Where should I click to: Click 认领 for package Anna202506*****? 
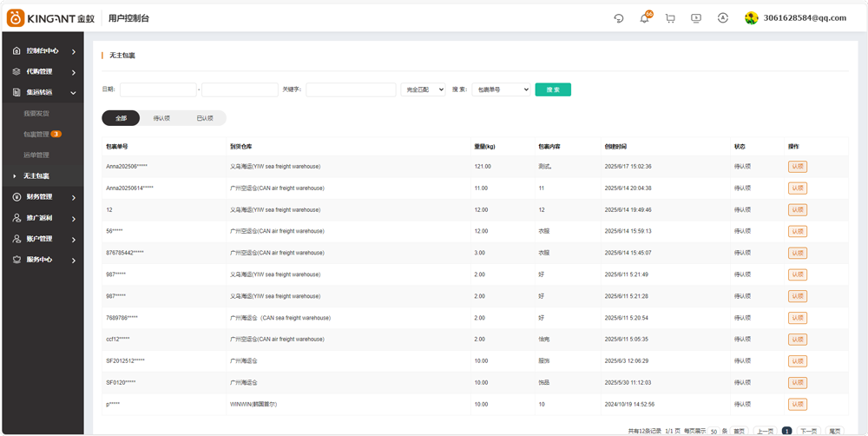pos(797,167)
